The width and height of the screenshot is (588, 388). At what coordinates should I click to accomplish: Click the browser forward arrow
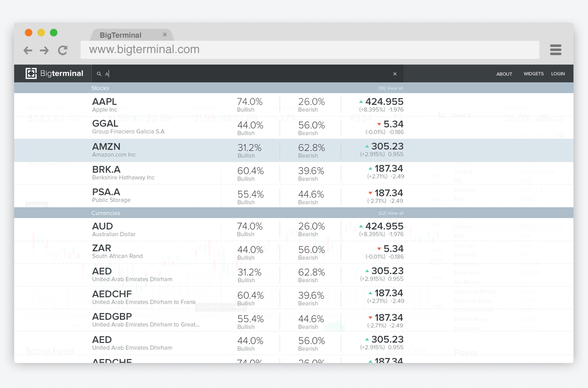point(44,50)
